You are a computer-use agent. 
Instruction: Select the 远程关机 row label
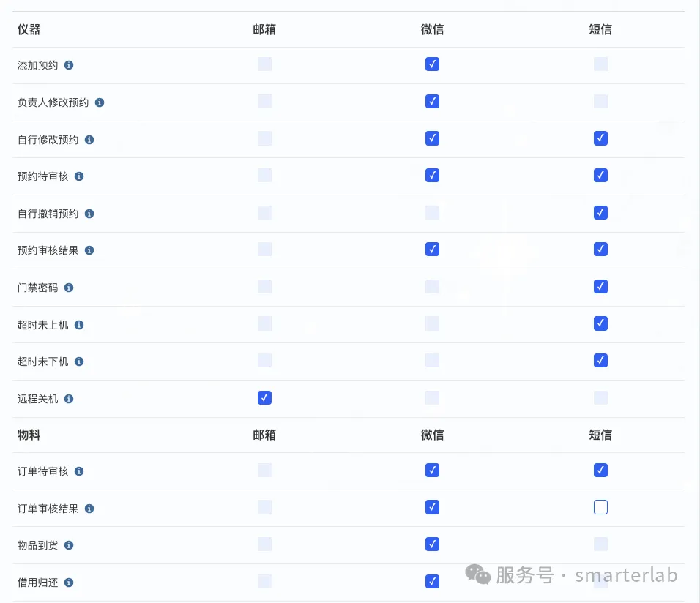click(x=37, y=399)
